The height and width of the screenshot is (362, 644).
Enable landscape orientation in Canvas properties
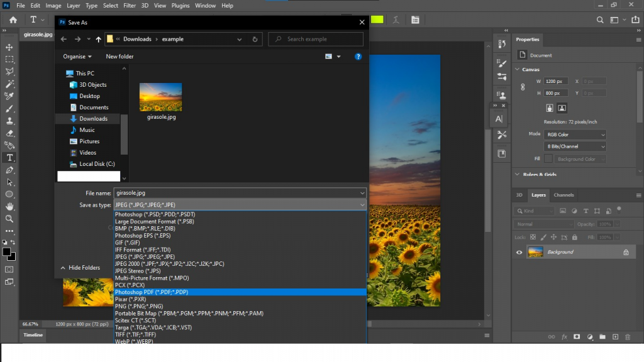click(x=562, y=108)
